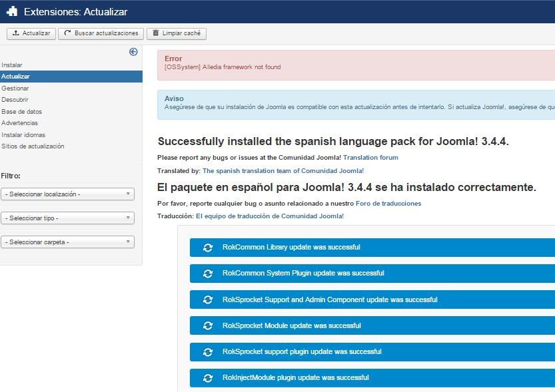Click refresh icon beside RokCommon Library update
The height and width of the screenshot is (392, 555).
point(208,248)
